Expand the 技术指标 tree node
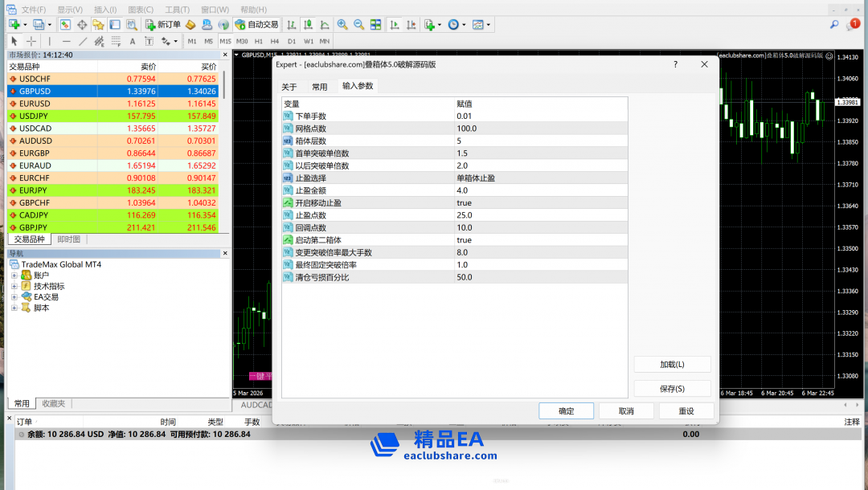The image size is (868, 490). 14,287
